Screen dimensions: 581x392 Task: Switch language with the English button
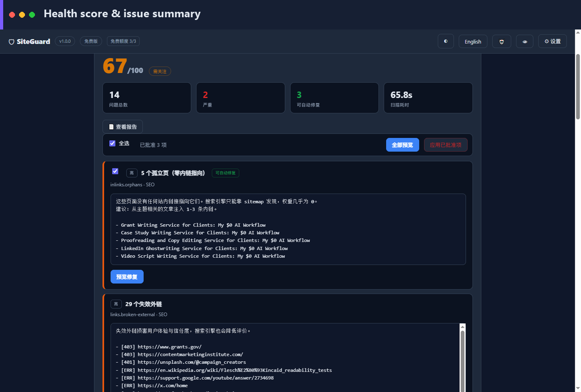[x=473, y=41]
